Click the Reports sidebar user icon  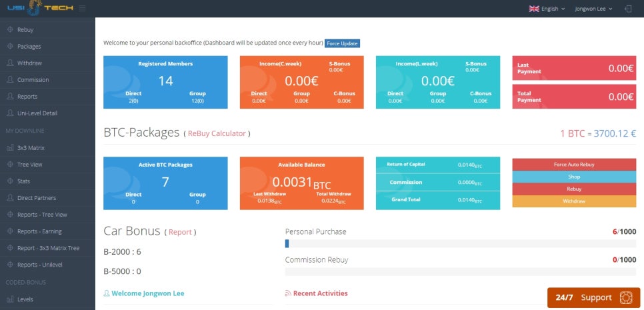pos(10,97)
